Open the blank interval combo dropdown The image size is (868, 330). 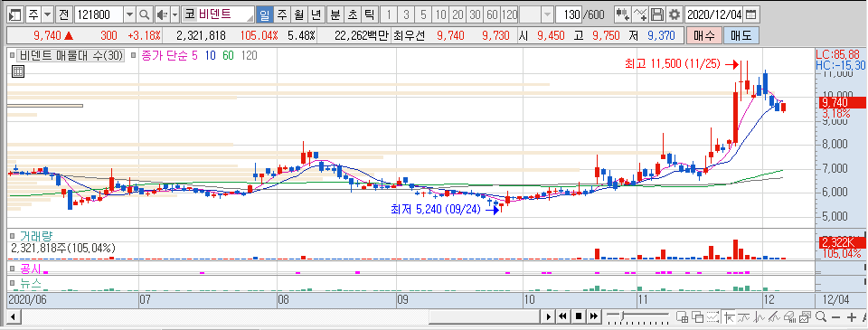point(548,14)
